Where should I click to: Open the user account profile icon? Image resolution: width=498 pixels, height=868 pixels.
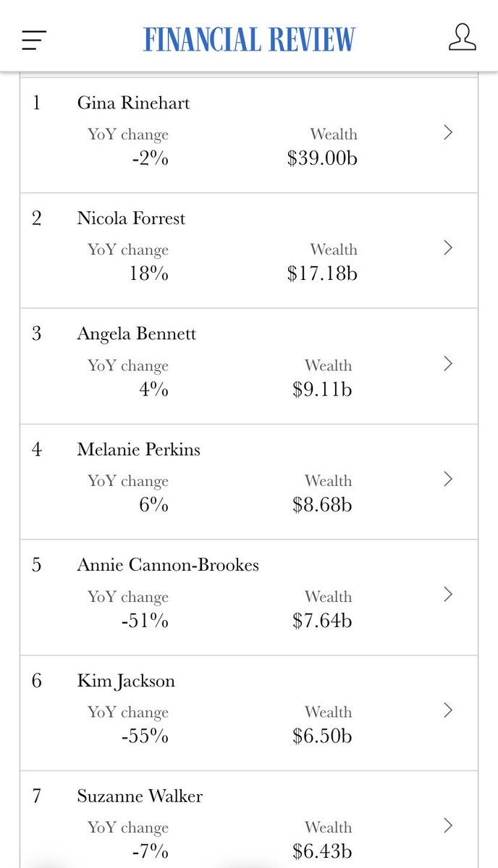point(462,38)
